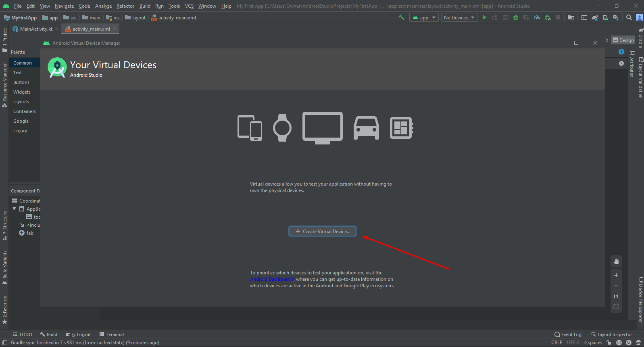
Task: Open the Navigate menu
Action: (65, 6)
